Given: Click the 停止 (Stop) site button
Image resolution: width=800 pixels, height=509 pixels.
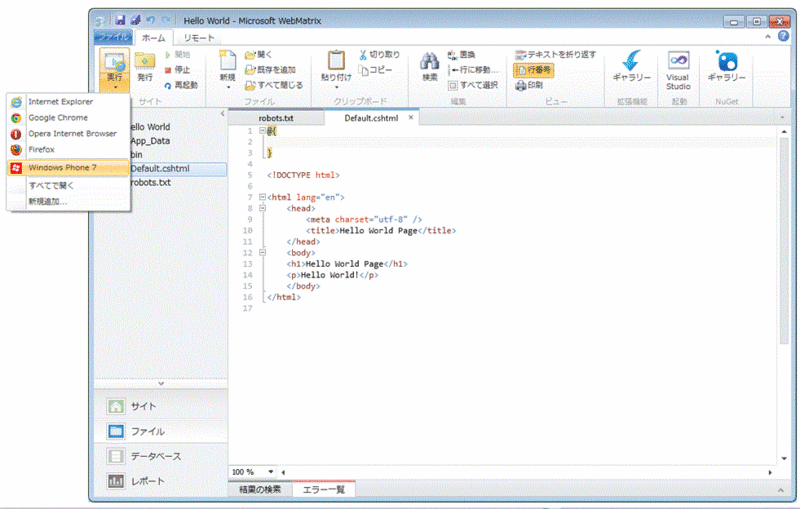Looking at the screenshot, I should pyautogui.click(x=177, y=70).
